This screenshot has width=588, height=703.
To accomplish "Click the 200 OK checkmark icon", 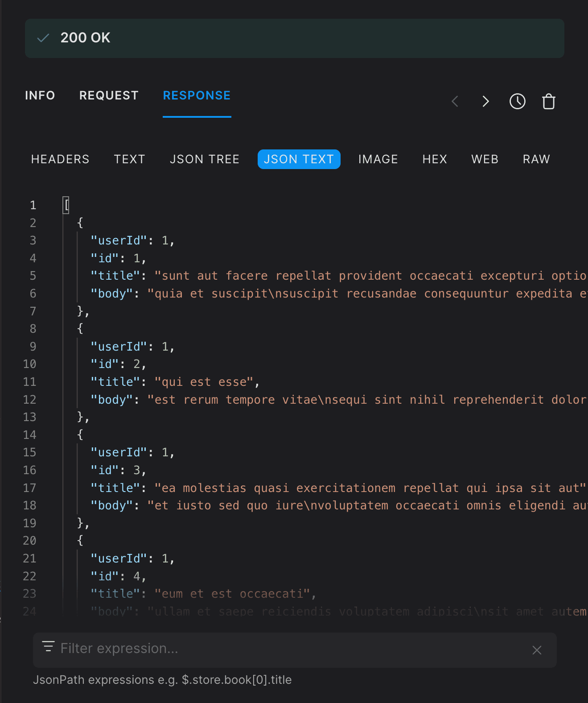I will coord(43,38).
